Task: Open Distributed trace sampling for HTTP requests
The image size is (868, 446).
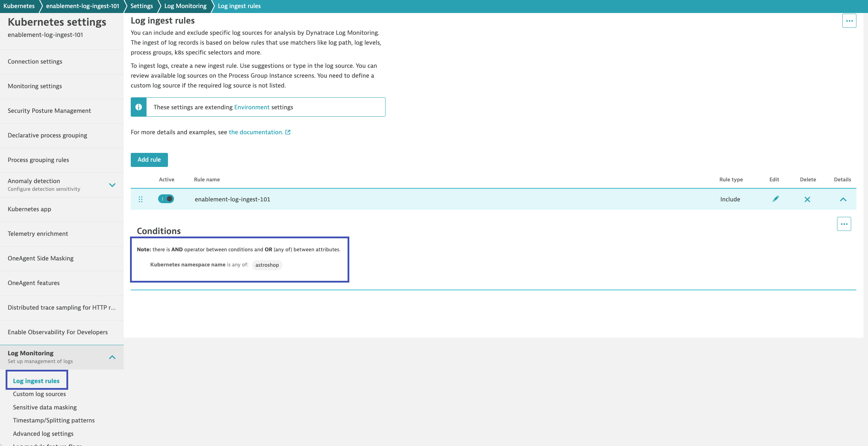Action: click(x=62, y=308)
